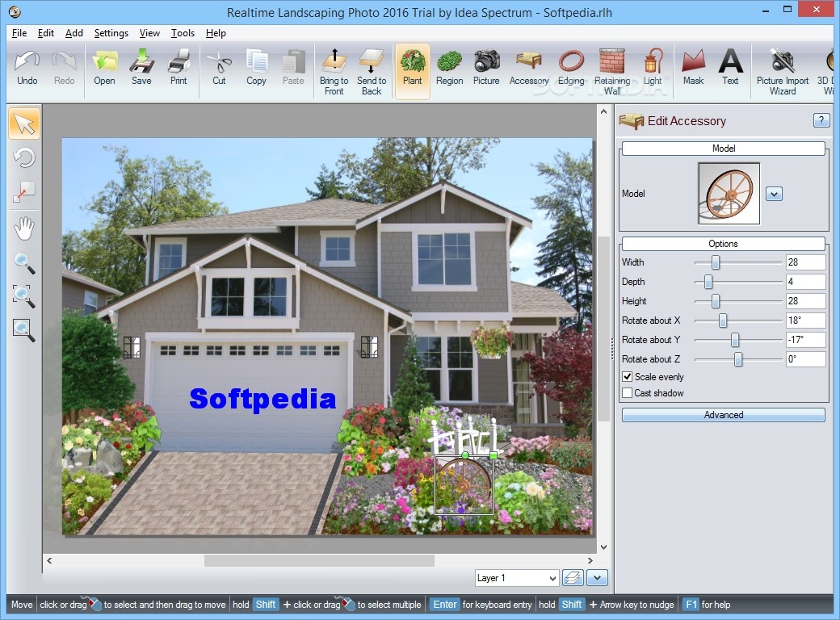Click the vertical scrollbar down arrow
840x620 pixels.
604,547
